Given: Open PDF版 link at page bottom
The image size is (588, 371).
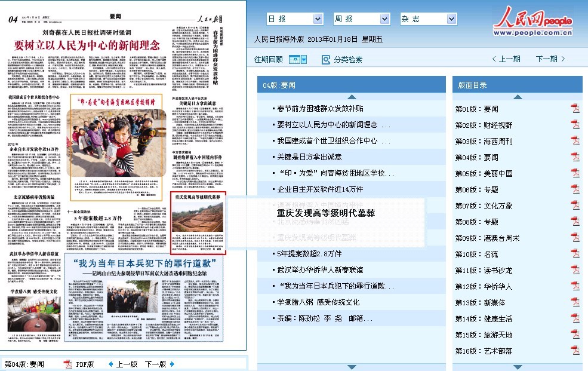Looking at the screenshot, I should pos(85,364).
